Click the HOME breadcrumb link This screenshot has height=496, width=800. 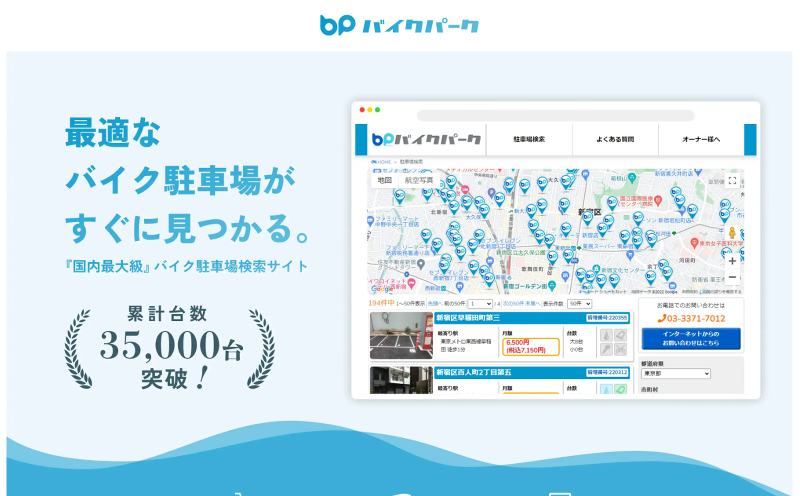[381, 162]
